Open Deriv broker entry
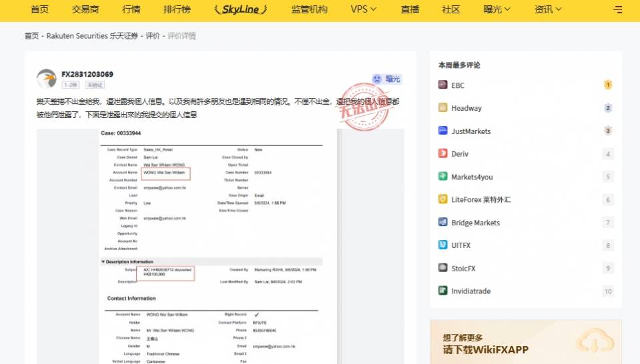The height and width of the screenshot is (364, 640). 460,154
